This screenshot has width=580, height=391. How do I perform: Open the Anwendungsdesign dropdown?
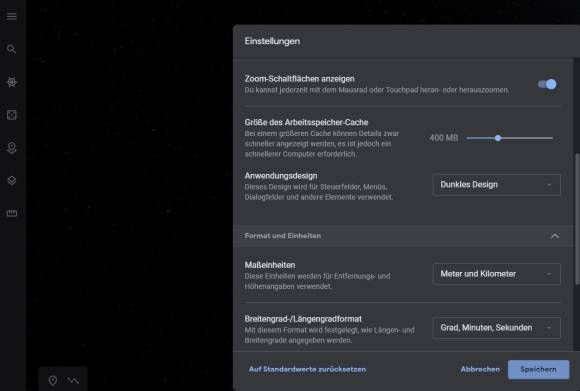496,185
